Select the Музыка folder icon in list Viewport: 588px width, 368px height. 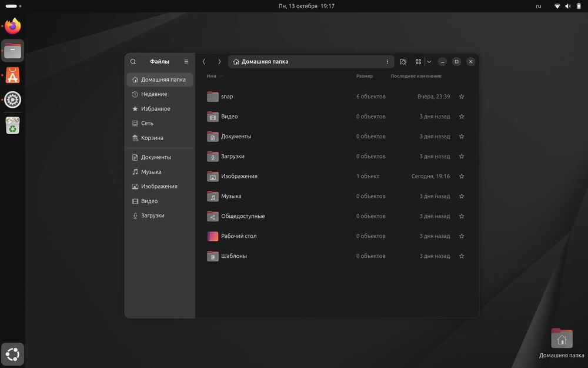pos(213,196)
